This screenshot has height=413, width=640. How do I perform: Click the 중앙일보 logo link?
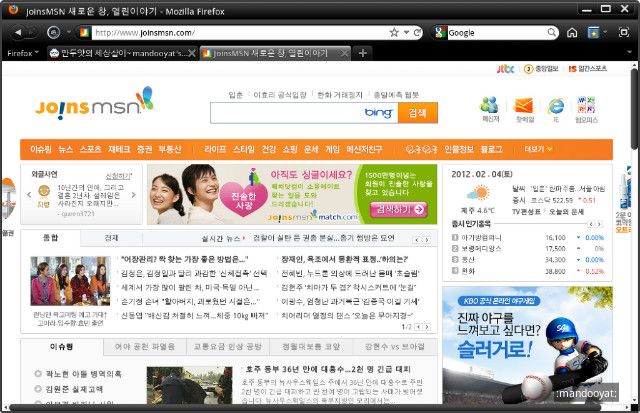click(x=541, y=69)
